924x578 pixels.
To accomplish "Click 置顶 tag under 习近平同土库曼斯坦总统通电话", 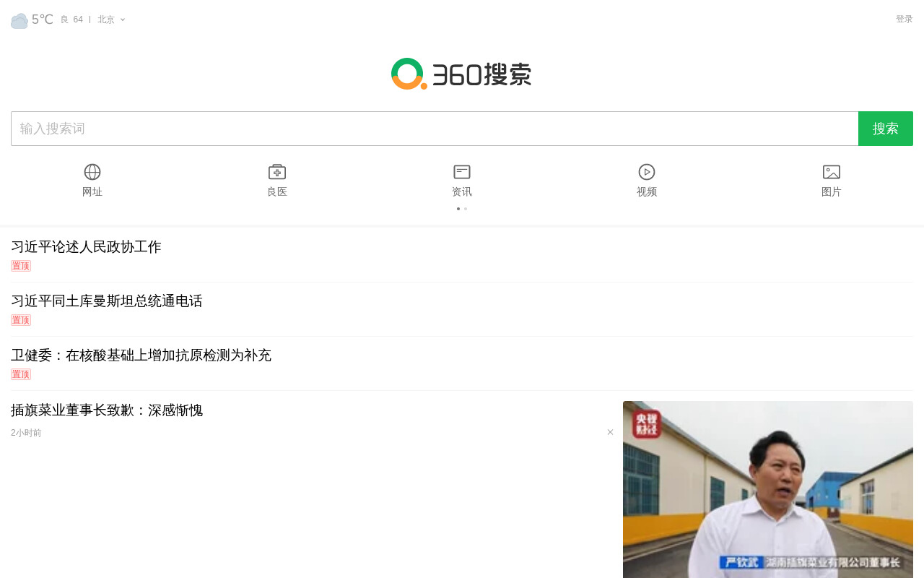I will click(21, 320).
